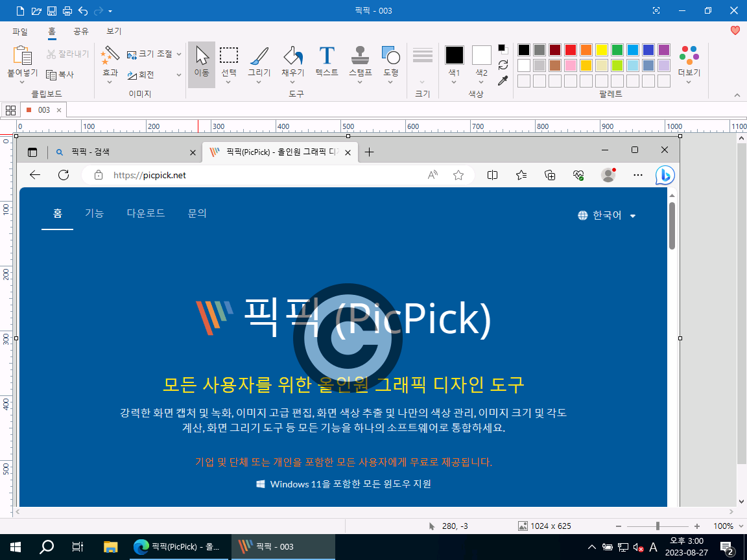Click the picpick.net address bar
The image size is (747, 560).
coord(278,175)
